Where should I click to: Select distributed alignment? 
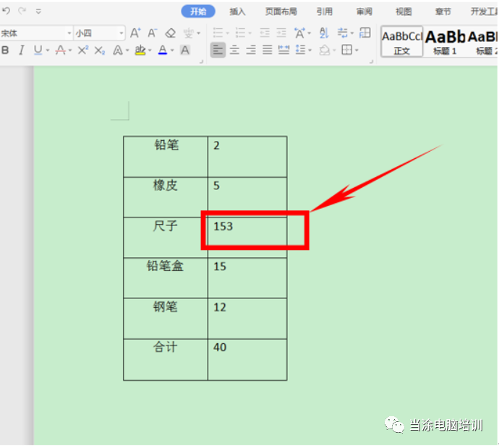click(x=284, y=50)
